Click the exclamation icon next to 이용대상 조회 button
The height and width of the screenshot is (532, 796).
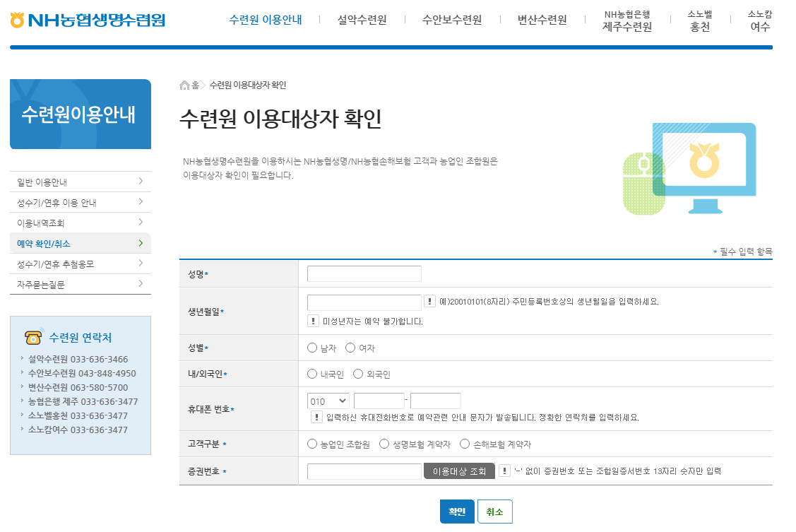(x=504, y=471)
